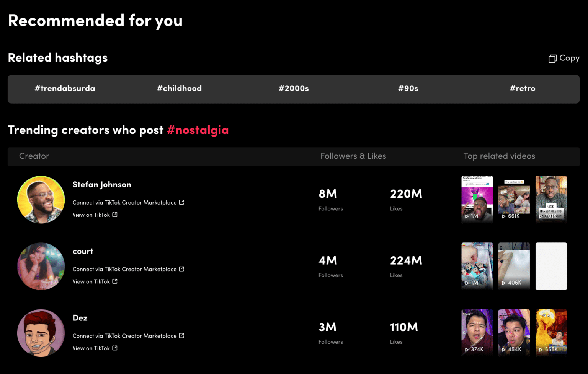Screen dimensions: 588x374
Task: Open Connect via TikTok Creator Marketplace for court
Action: click(x=125, y=269)
